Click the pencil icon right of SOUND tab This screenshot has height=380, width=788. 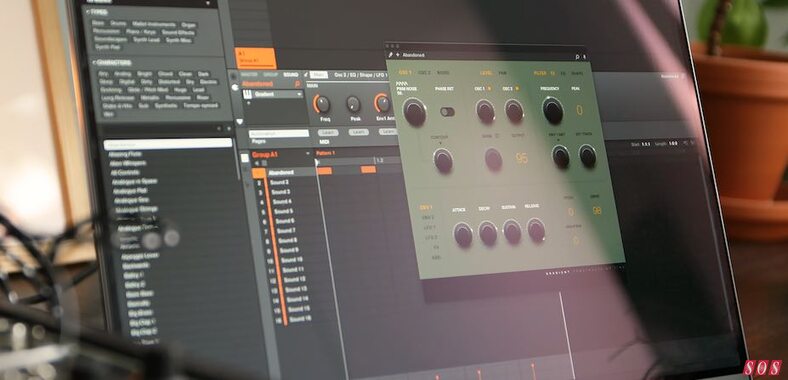click(305, 74)
